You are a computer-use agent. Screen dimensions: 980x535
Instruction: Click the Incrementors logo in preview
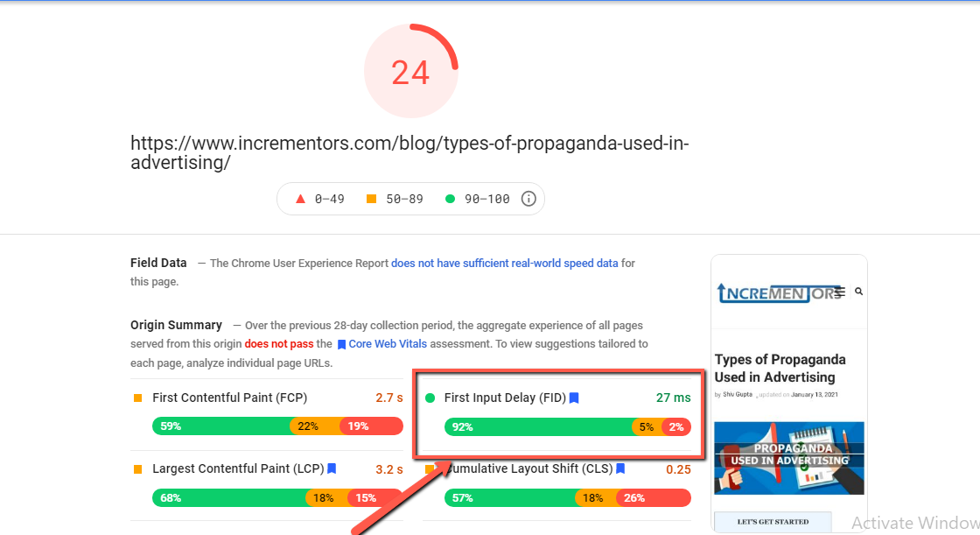click(x=775, y=292)
